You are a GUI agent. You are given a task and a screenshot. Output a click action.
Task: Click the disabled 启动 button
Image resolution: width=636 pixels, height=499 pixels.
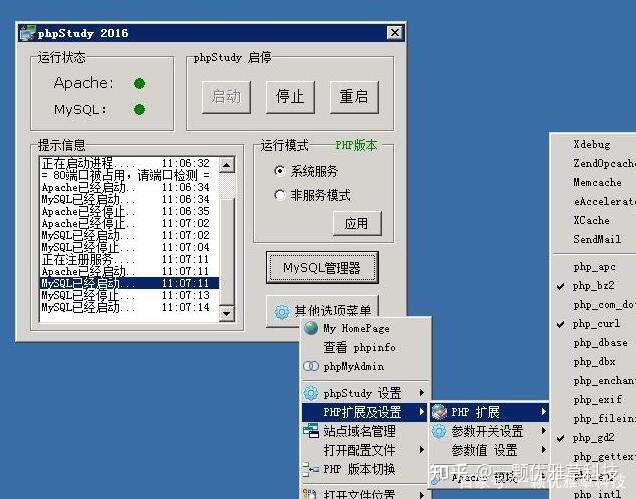(226, 97)
